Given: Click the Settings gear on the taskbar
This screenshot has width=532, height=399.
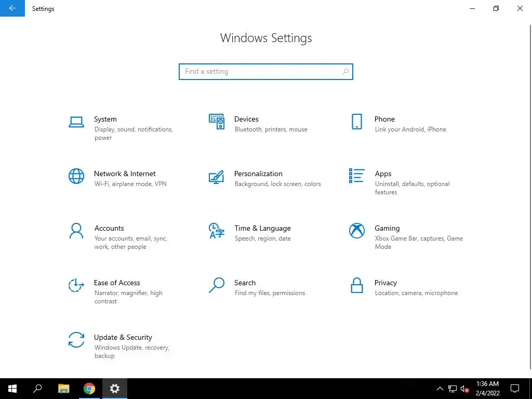Looking at the screenshot, I should point(115,389).
